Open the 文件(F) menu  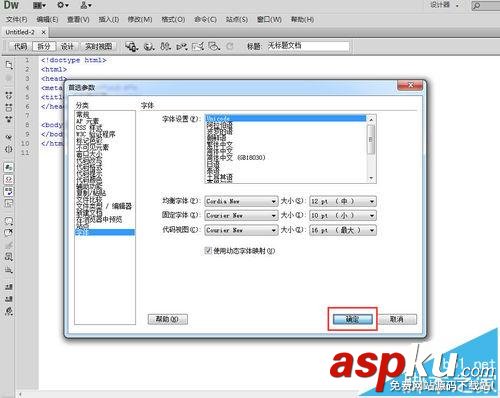(x=16, y=20)
